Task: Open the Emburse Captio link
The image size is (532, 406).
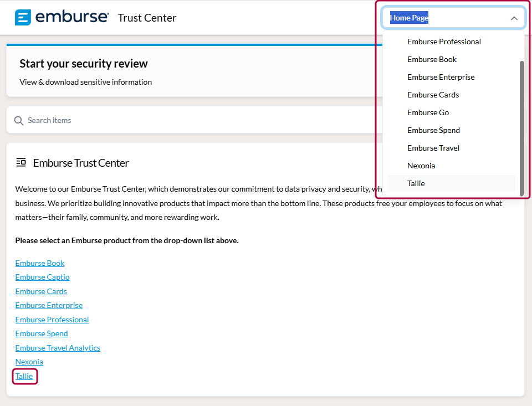Action: point(43,277)
